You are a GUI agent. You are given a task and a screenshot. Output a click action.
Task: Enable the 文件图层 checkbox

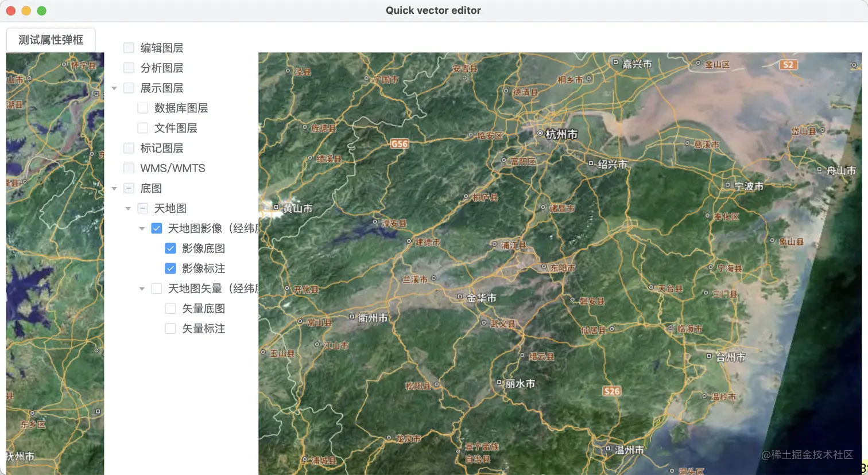tap(143, 128)
